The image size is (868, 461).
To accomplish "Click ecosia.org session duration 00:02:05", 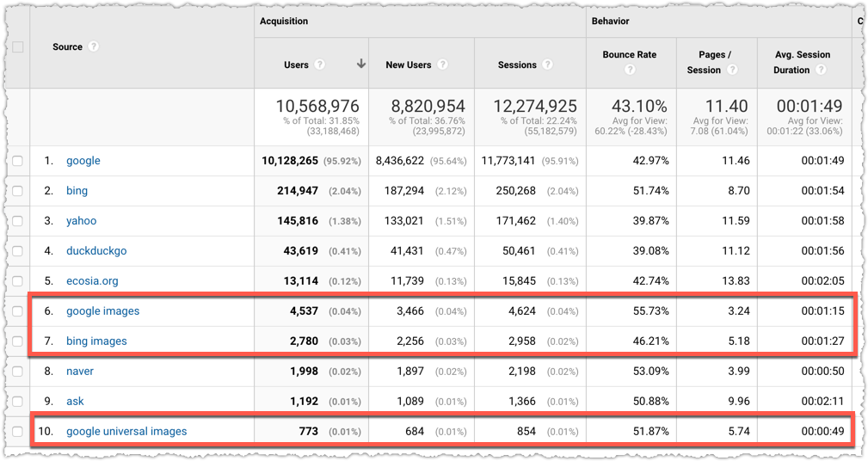I will click(x=822, y=281).
